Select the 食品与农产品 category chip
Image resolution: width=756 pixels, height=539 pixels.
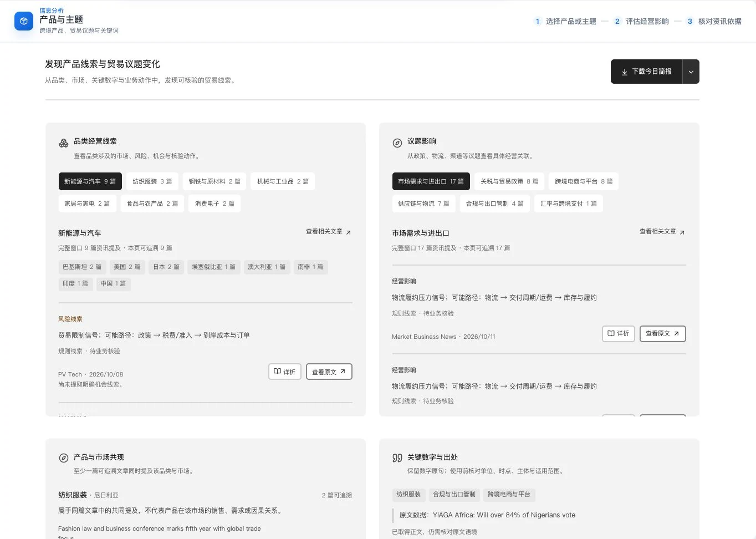tap(152, 204)
